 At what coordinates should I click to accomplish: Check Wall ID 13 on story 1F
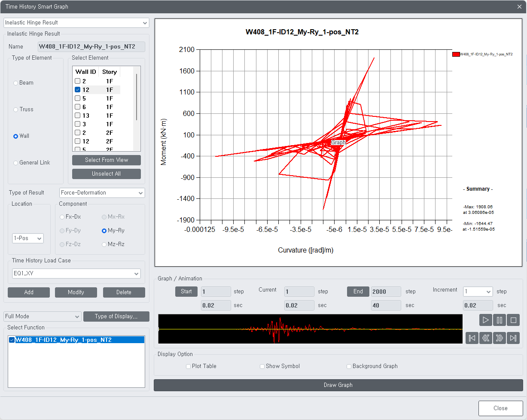77,116
